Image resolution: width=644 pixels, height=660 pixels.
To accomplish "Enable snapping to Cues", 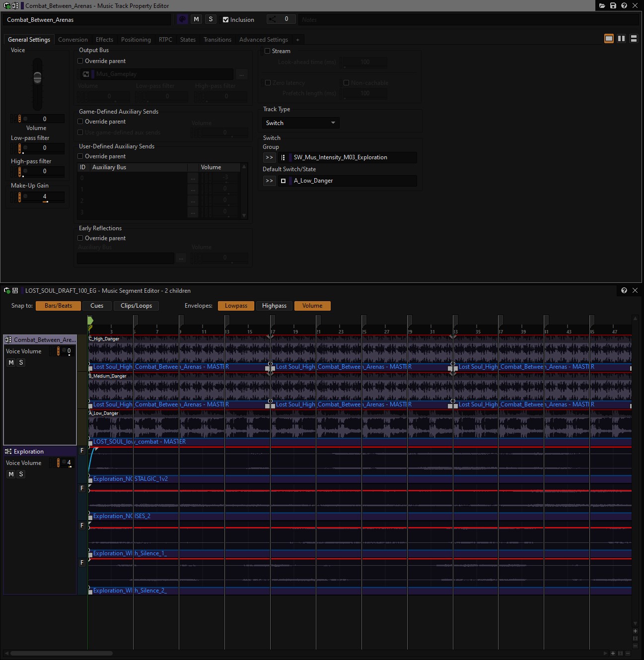I will [97, 306].
